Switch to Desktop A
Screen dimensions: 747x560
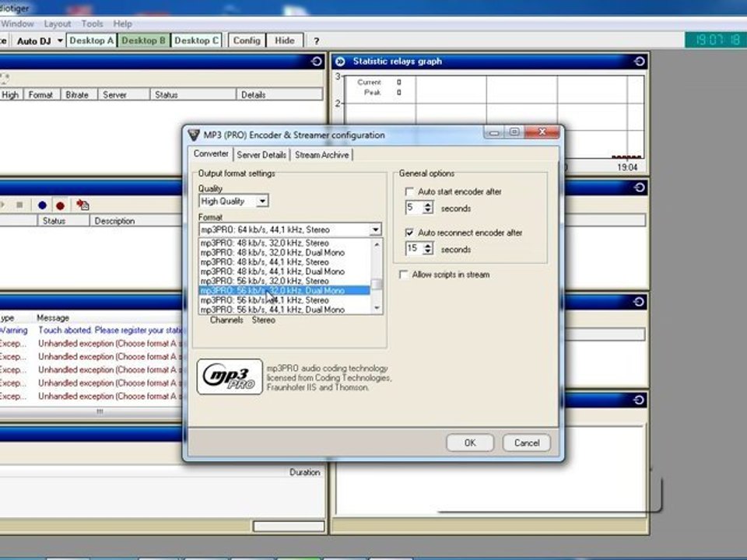click(x=91, y=41)
